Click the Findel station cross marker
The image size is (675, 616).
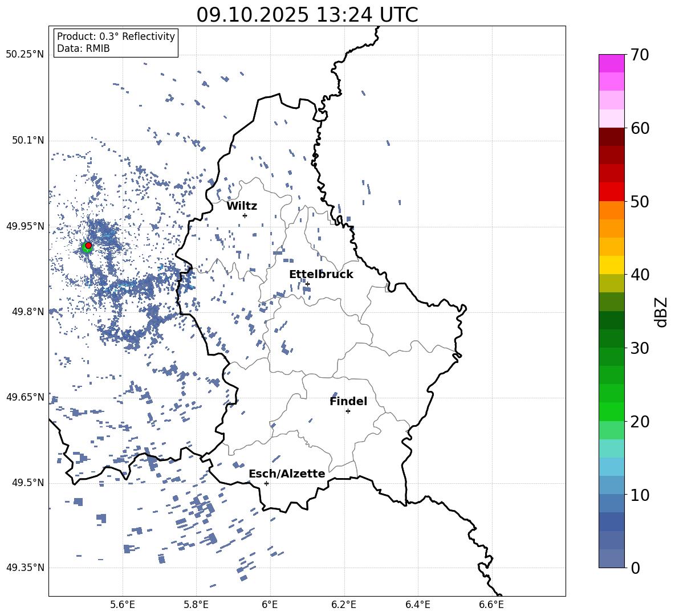[348, 411]
